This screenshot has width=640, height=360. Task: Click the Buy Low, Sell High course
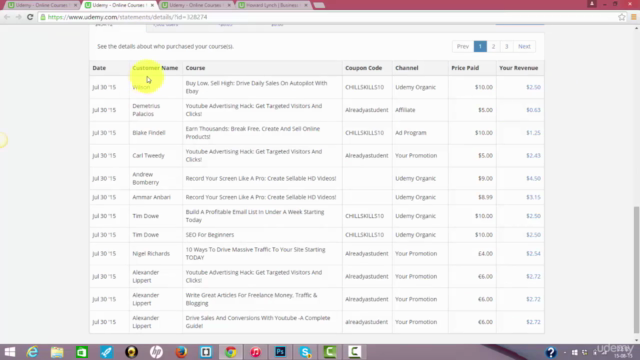pos(256,87)
